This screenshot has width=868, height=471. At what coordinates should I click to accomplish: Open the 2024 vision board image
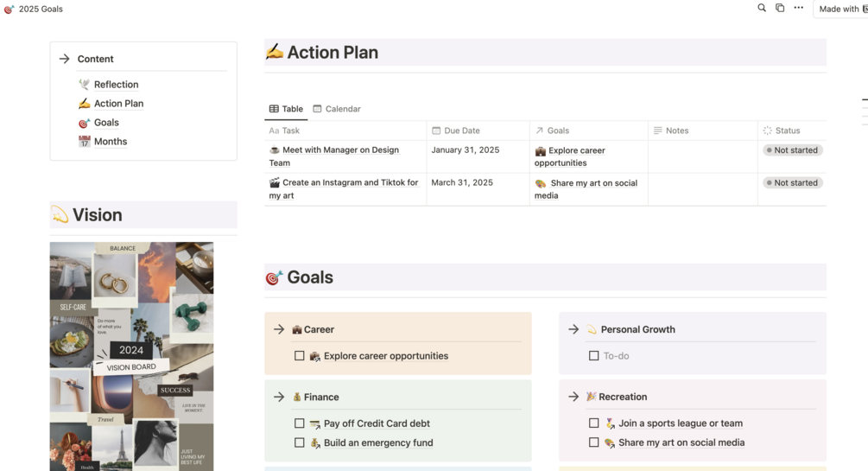(x=132, y=356)
